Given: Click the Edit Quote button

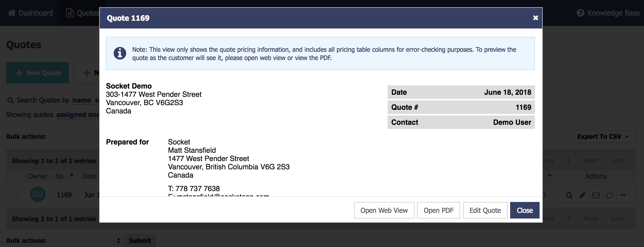Looking at the screenshot, I should (485, 210).
